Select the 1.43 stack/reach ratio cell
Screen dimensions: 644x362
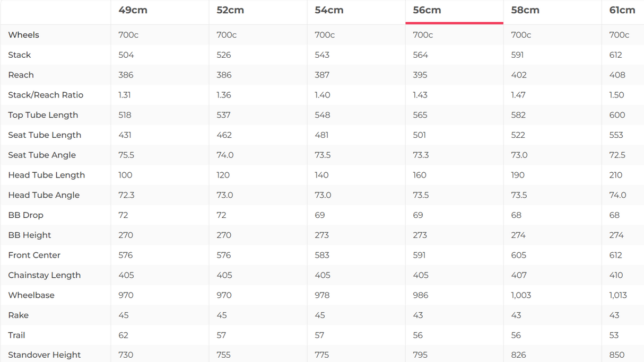pos(420,95)
